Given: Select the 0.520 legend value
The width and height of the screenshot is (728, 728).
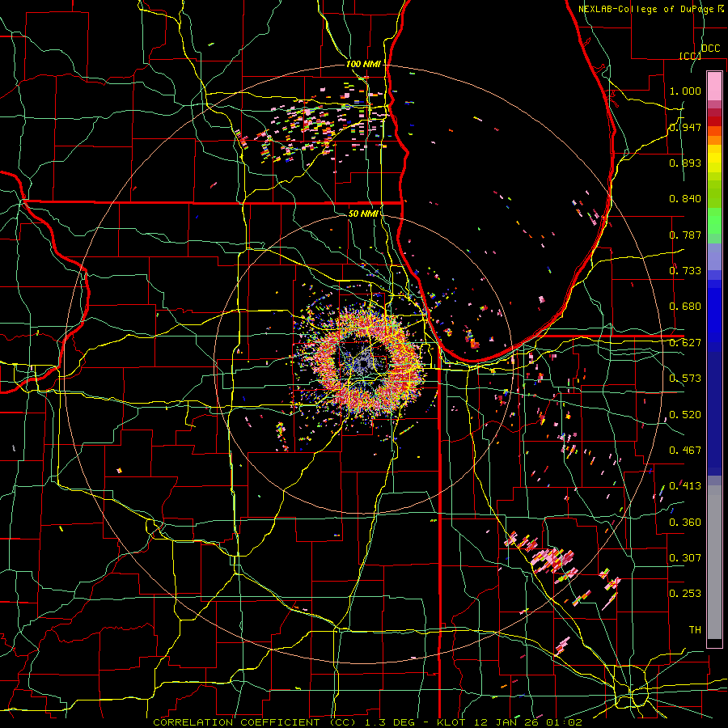Looking at the screenshot, I should (x=685, y=415).
